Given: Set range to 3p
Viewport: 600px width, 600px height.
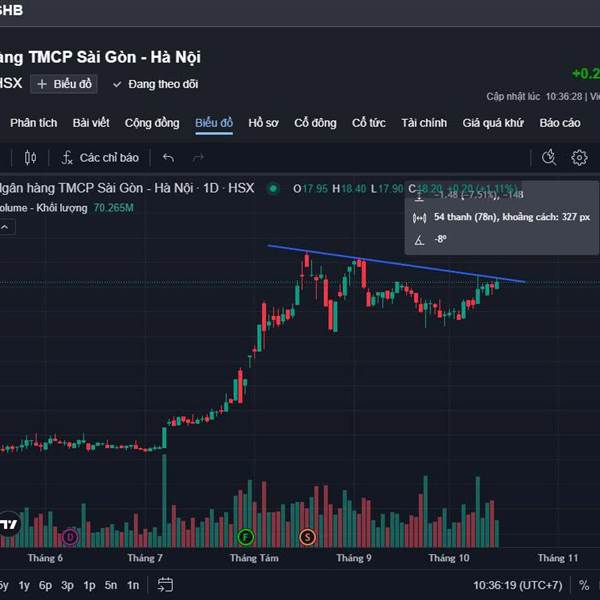Looking at the screenshot, I should coord(67,585).
